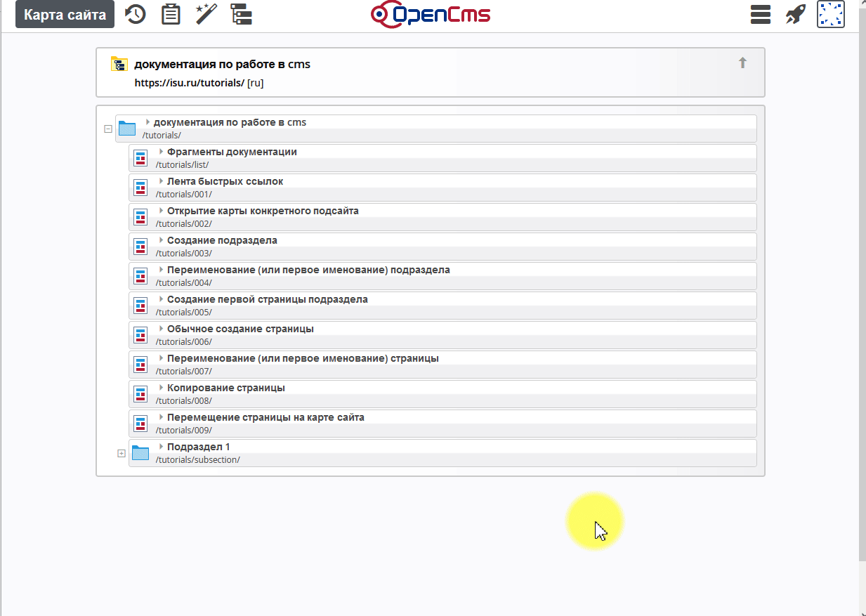Click the Карта сайта button

click(x=65, y=13)
